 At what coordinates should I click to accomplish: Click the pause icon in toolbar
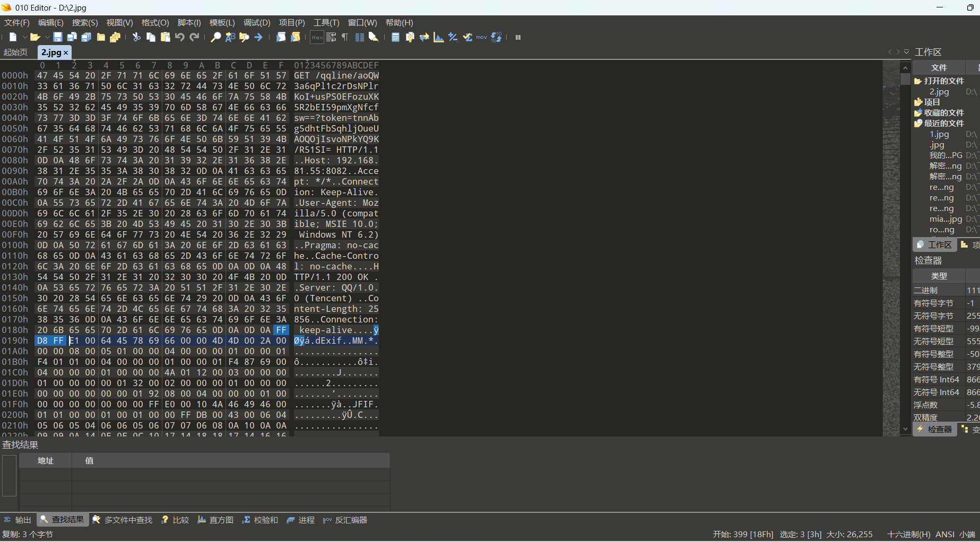(518, 37)
